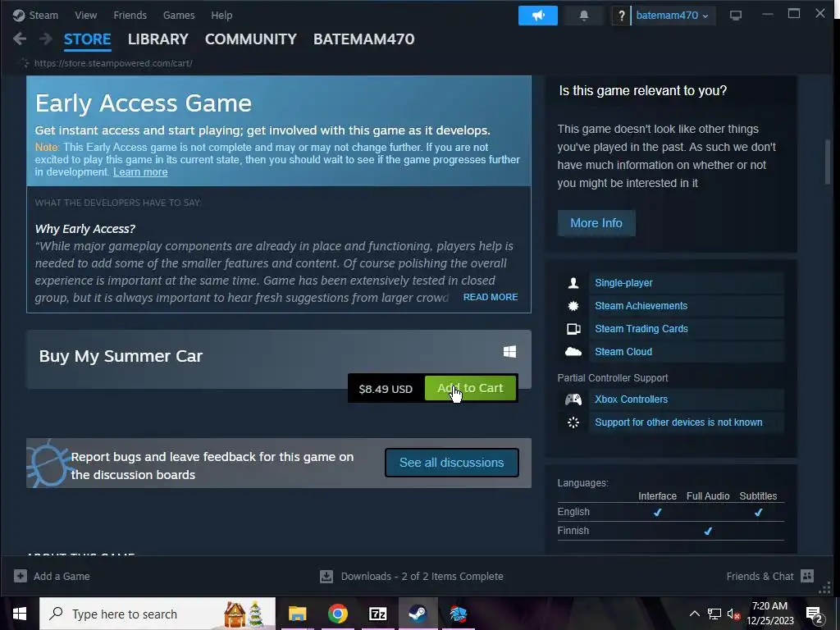Click the $8.49 USD price label
Viewport: 840px width, 630px height.
tap(386, 390)
